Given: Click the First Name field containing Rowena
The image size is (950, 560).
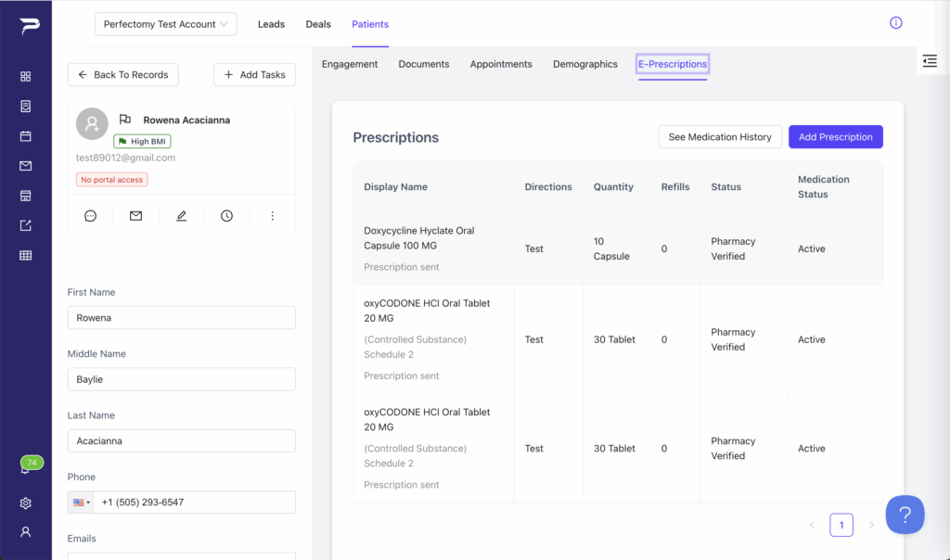Looking at the screenshot, I should 182,318.
